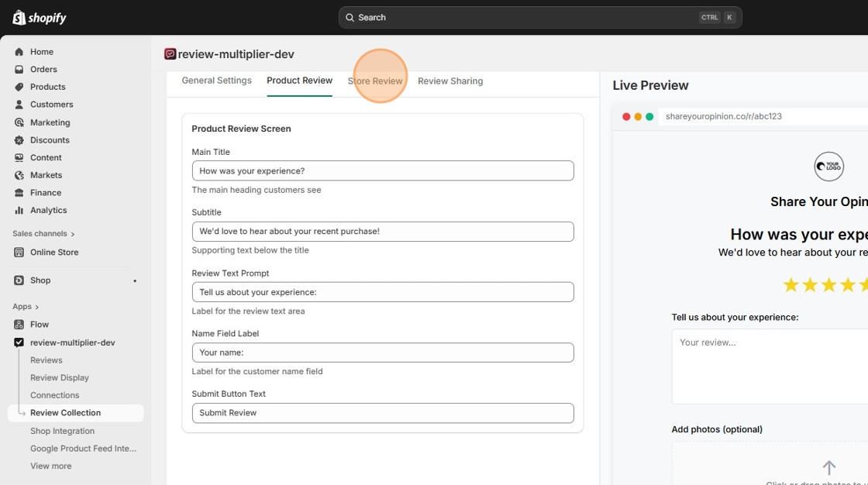Go to Orders page
This screenshot has width=868, height=485.
coord(43,69)
